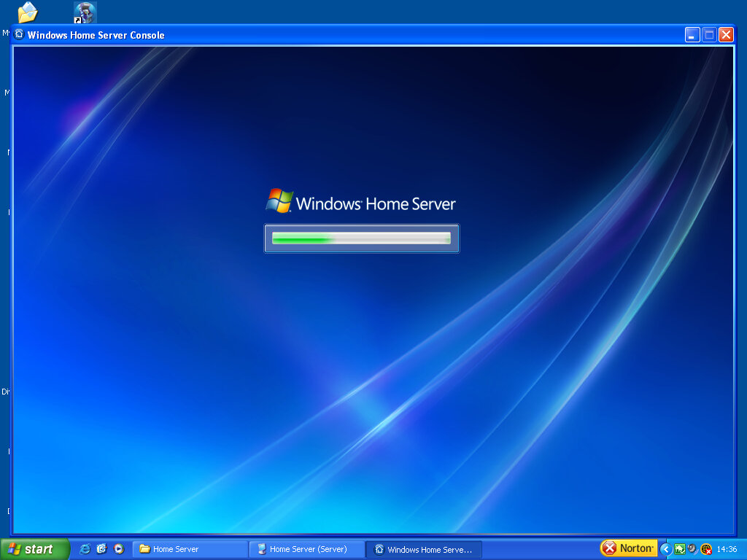Screen dimensions: 747x560
Task: Switch to Home Server (Server) taskbar item
Action: click(306, 549)
